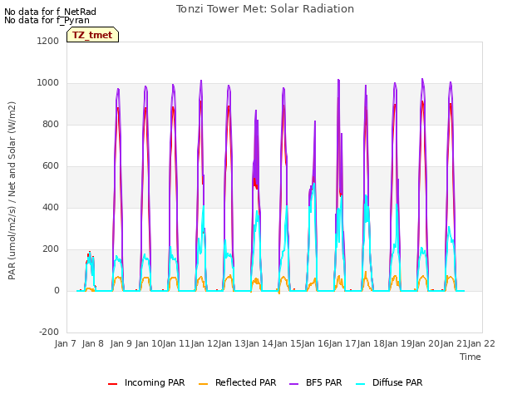Click the purple BF5 PAR legend swatch
The height and width of the screenshot is (399, 532).
click(293, 384)
